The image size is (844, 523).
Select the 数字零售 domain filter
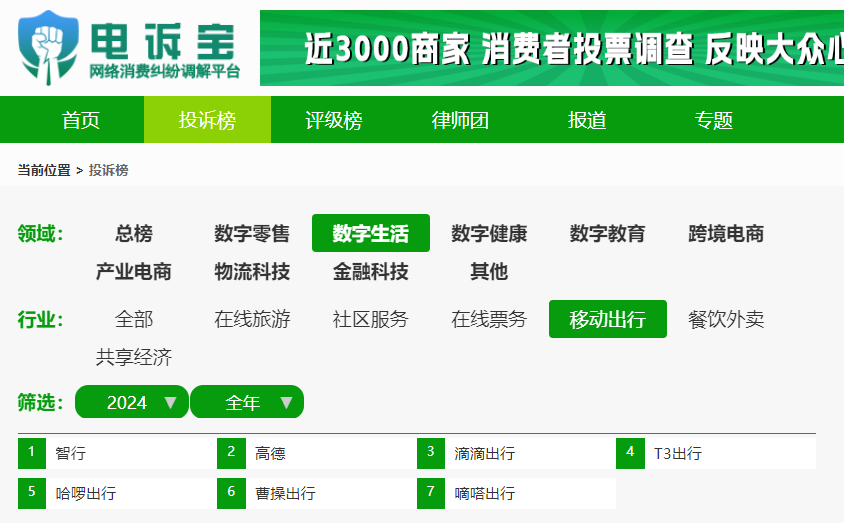point(252,234)
